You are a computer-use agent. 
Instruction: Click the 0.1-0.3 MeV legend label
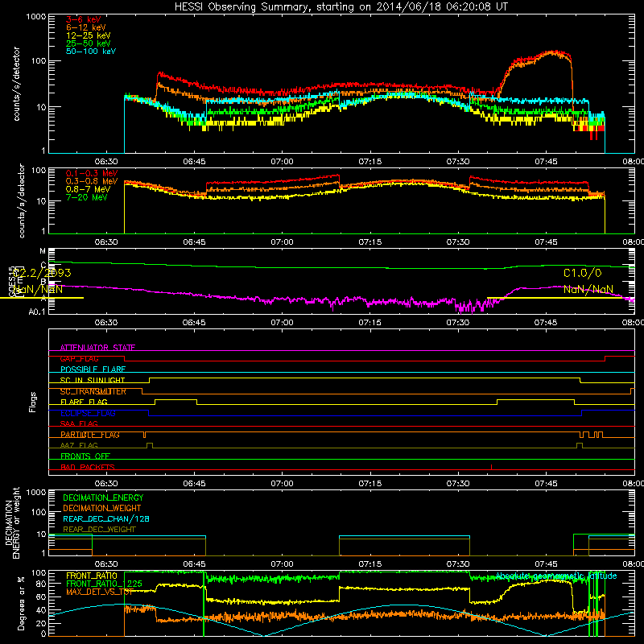[x=92, y=173]
